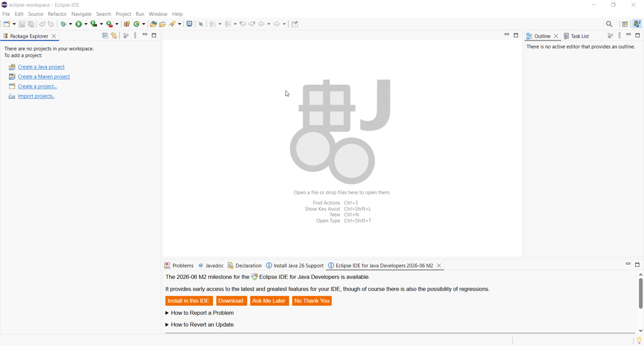This screenshot has width=644, height=346.
Task: Click the Save All toolbar icon
Action: click(31, 24)
